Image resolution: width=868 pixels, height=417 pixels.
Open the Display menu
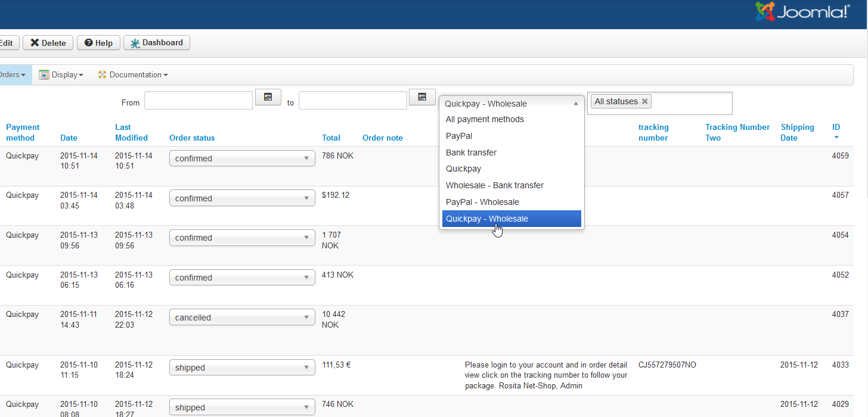tap(61, 75)
